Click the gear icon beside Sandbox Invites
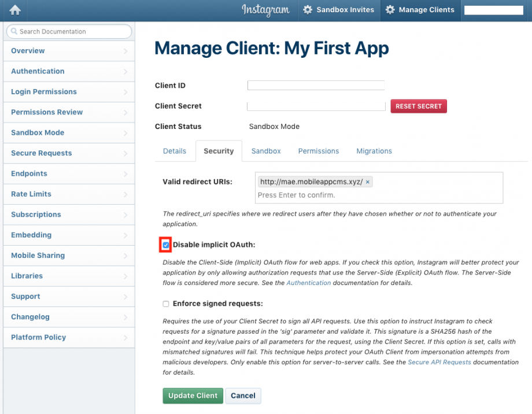The image size is (532, 414). point(308,10)
